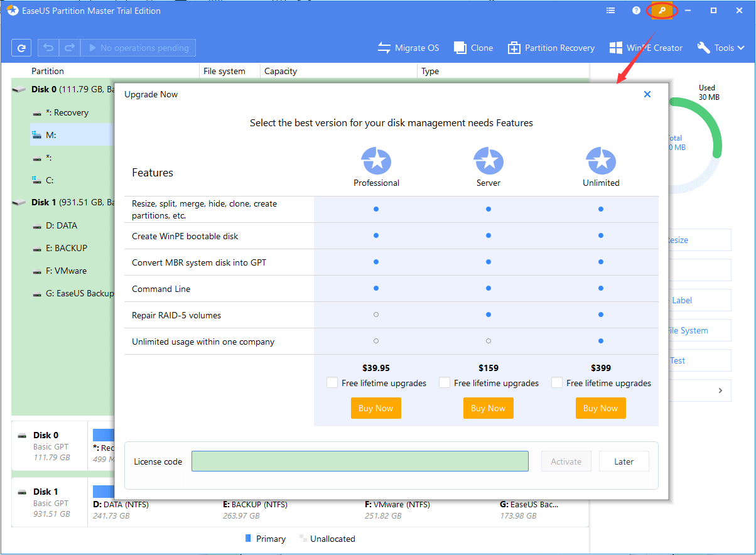Click the Partition Recovery icon
The image size is (756, 555).
[514, 48]
